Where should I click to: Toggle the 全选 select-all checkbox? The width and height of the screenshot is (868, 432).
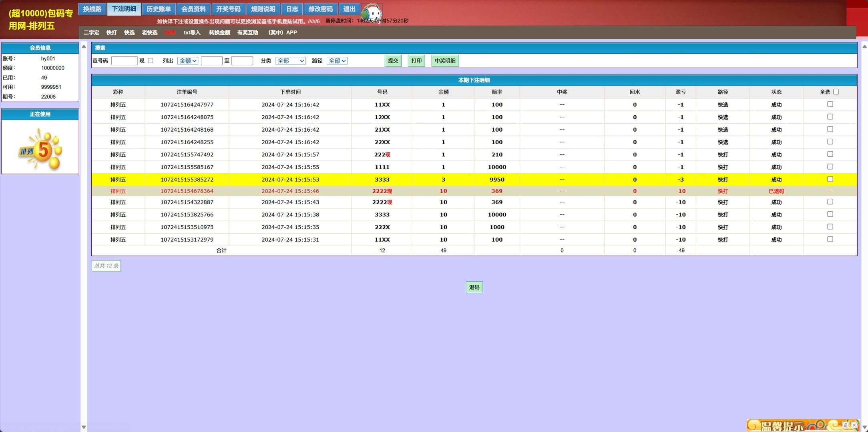coord(836,92)
